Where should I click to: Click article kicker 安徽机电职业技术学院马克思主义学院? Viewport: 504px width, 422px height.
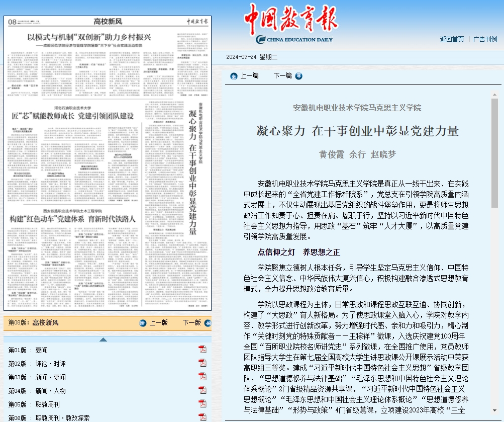pos(357,108)
